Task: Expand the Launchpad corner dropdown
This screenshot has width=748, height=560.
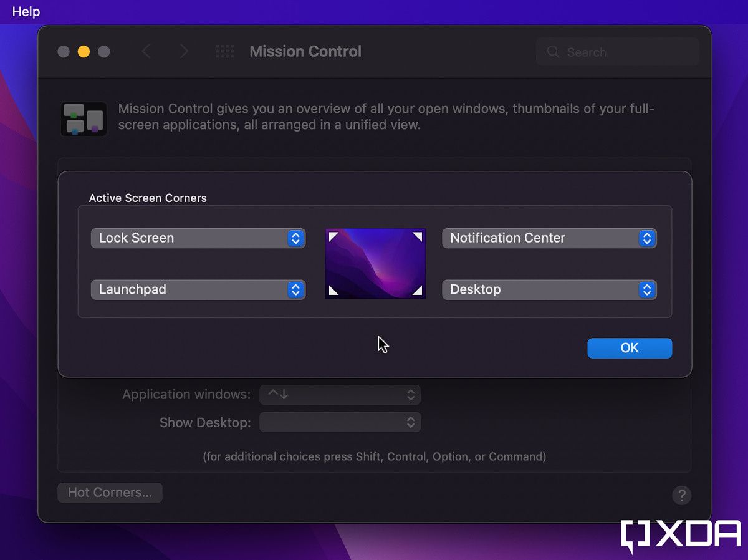Action: pos(198,290)
